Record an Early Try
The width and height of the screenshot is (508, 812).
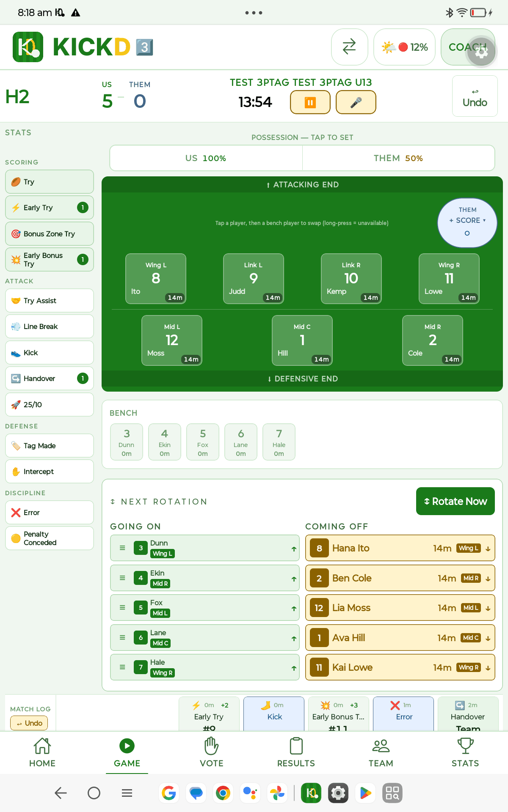tap(50, 208)
